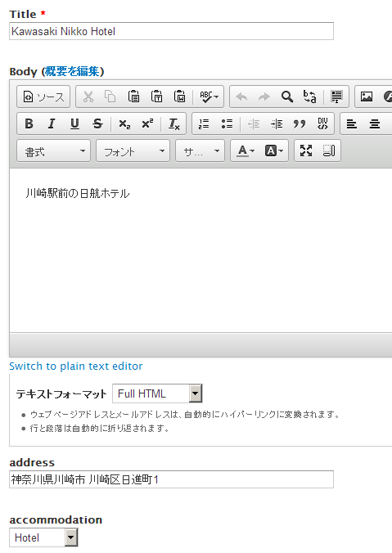Apply Subscript formatting
This screenshot has width=392, height=553.
[124, 124]
